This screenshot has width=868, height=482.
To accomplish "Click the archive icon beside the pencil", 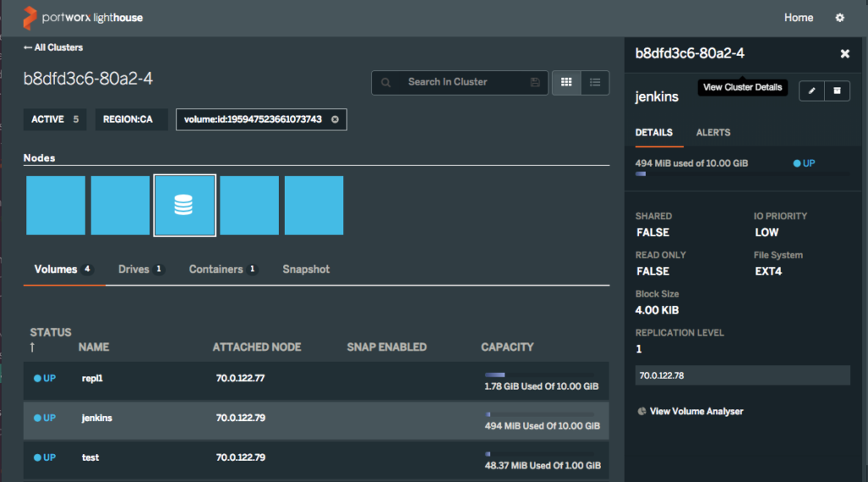I will point(837,91).
